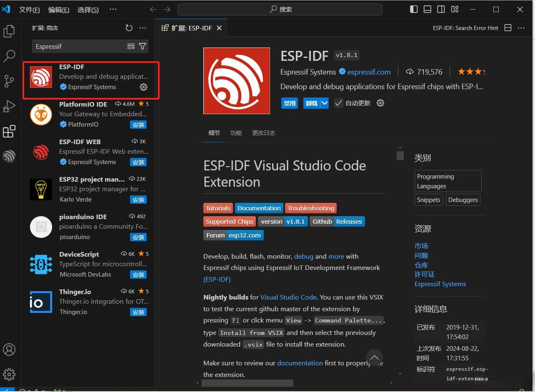Screen dimensions: 535x392
Task: Click manage gear on ESP-IDF list item
Action: point(143,87)
